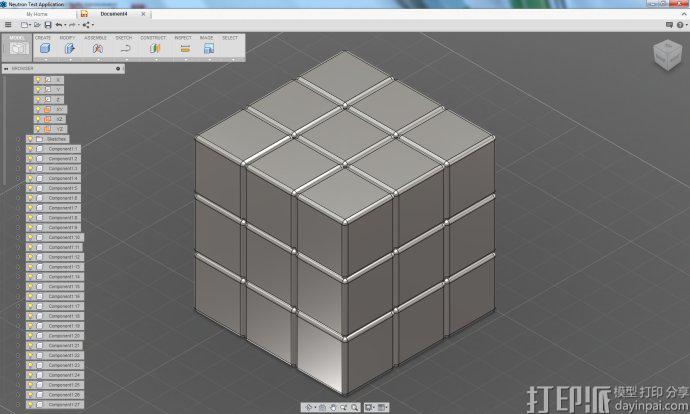This screenshot has height=414, width=690.
Task: Open the MODIFY menu label
Action: click(x=67, y=38)
